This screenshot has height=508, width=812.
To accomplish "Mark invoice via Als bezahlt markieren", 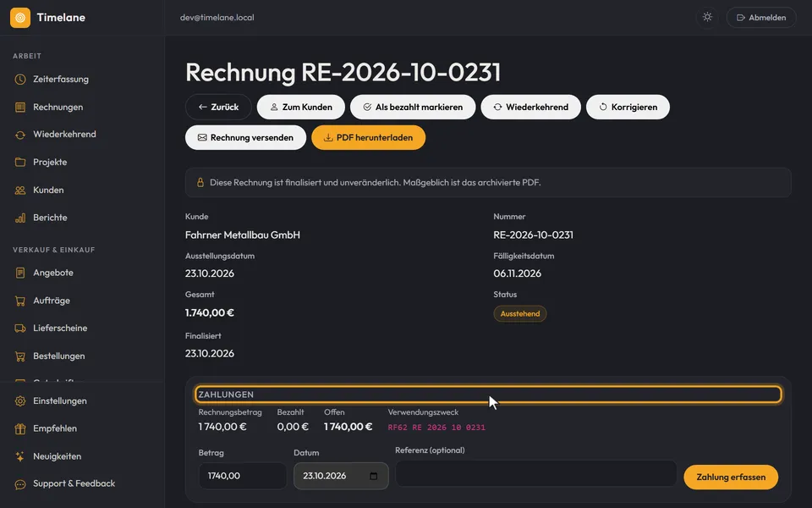I will (x=413, y=107).
